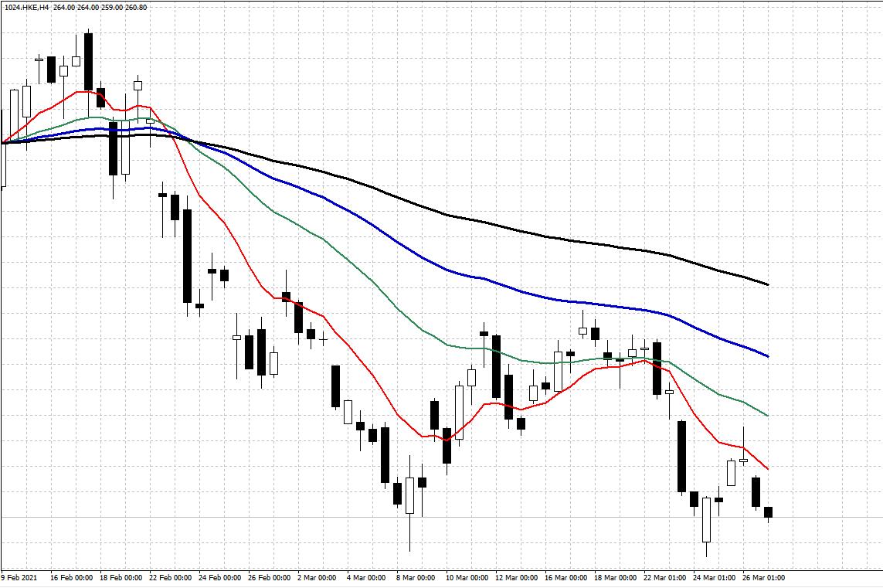Viewport: 883px width, 588px height.
Task: Click the last candlestick on the chart
Action: (x=768, y=512)
